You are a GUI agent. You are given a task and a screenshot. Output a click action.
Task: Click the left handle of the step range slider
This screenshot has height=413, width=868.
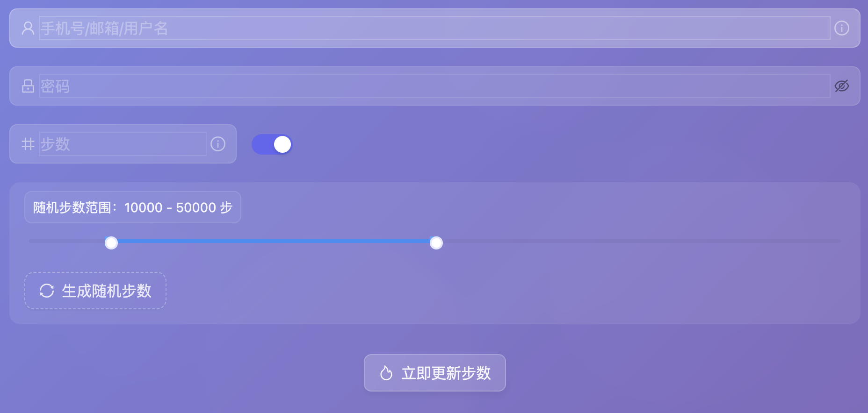(111, 242)
